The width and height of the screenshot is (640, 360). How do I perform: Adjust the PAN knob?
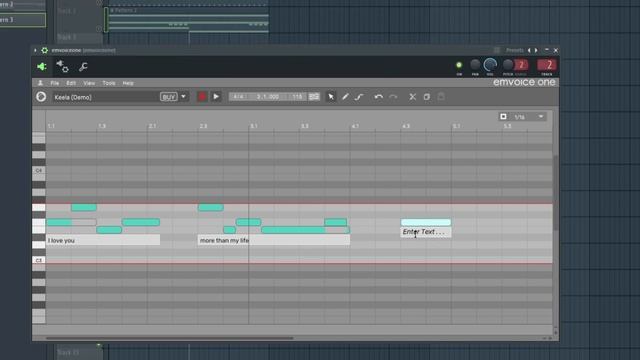[x=475, y=64]
